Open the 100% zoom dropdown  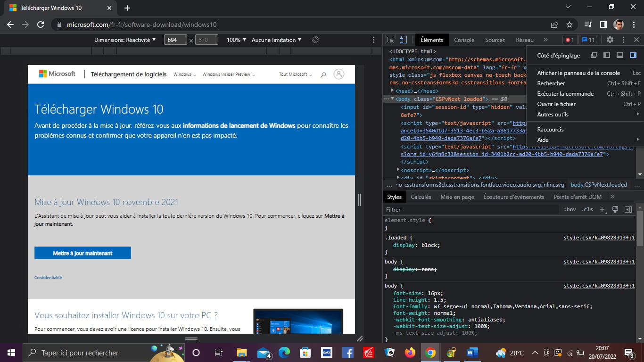point(236,40)
